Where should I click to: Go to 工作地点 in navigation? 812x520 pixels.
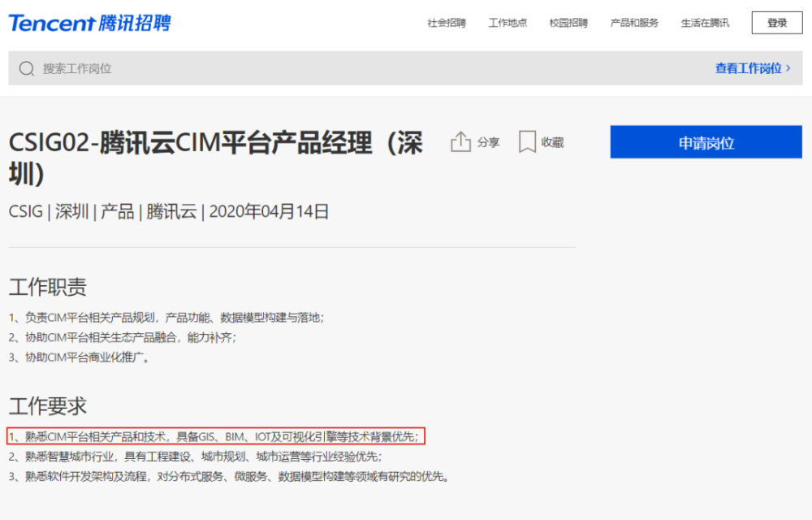[x=508, y=23]
